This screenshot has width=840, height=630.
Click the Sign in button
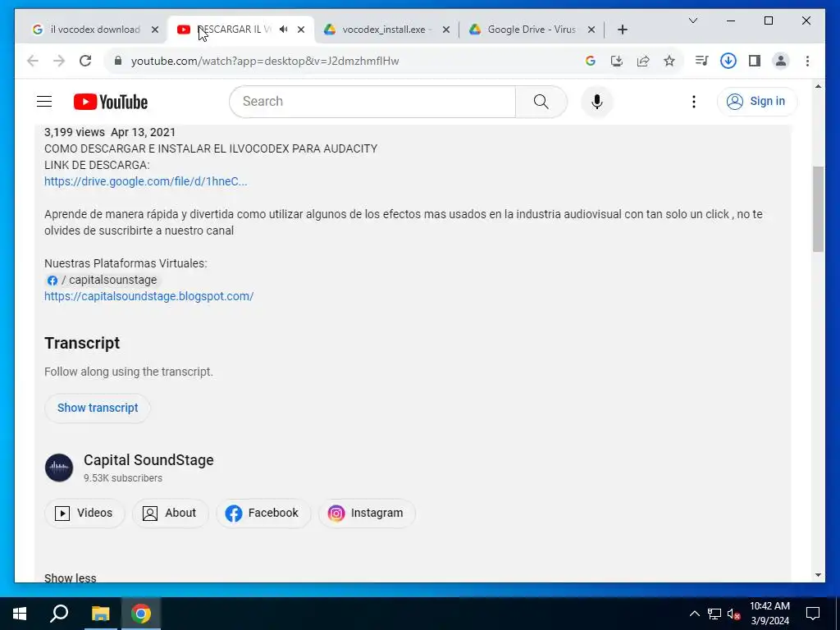(x=757, y=101)
